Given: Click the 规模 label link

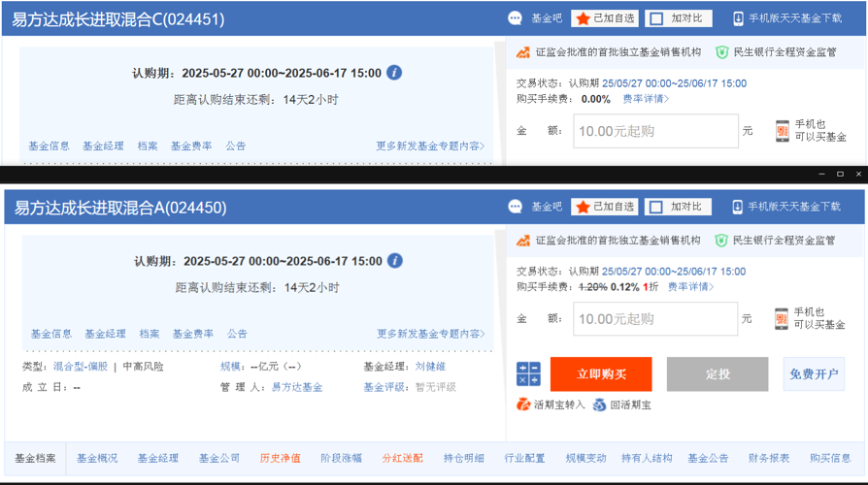Looking at the screenshot, I should pos(230,367).
